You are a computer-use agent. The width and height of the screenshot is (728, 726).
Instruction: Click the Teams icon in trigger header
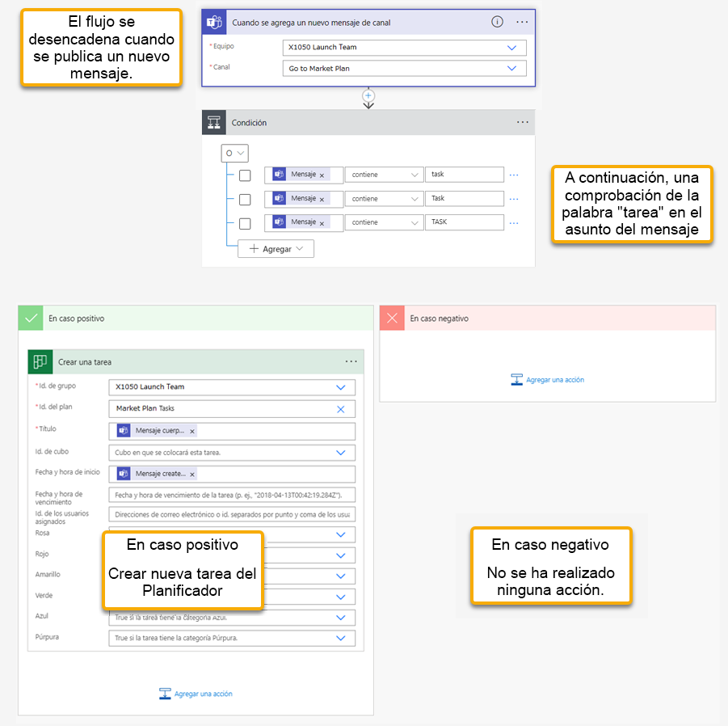(214, 23)
